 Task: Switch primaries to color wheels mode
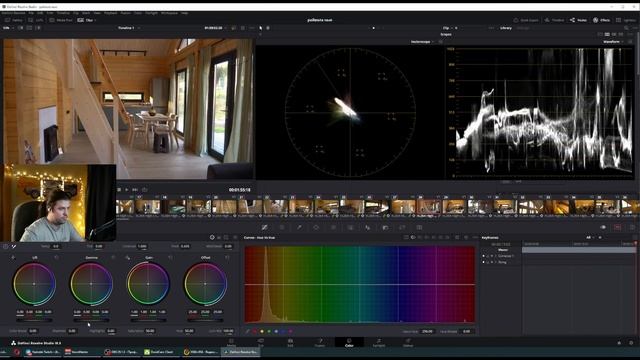[x=212, y=237]
